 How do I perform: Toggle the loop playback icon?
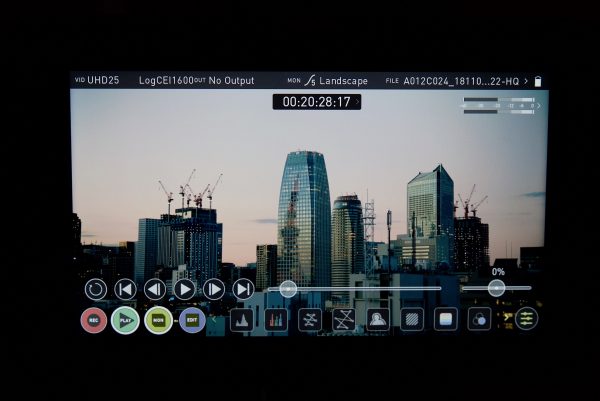coord(95,289)
